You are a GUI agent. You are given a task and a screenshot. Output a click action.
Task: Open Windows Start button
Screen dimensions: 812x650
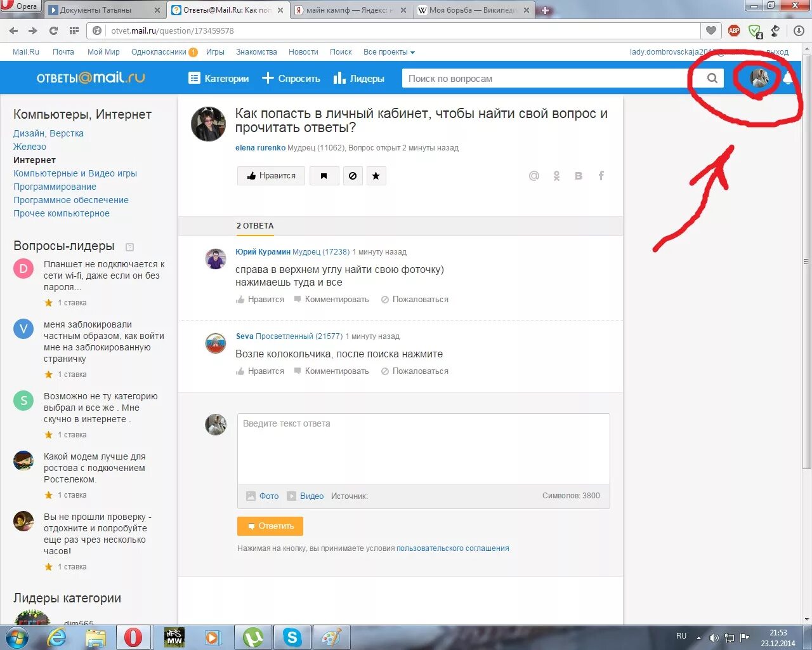[x=16, y=637]
